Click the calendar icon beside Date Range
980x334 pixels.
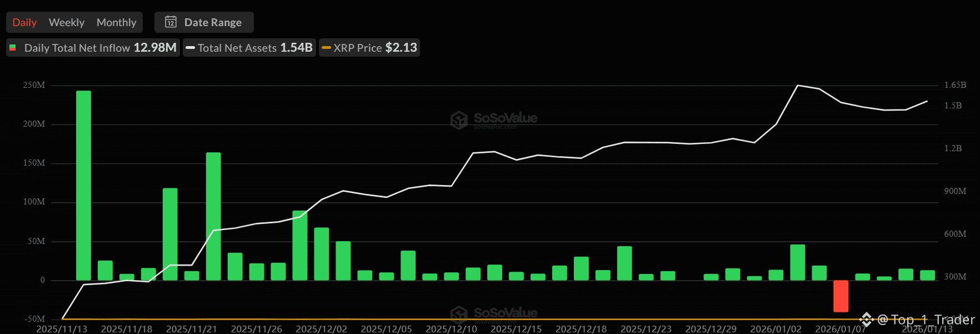(171, 22)
